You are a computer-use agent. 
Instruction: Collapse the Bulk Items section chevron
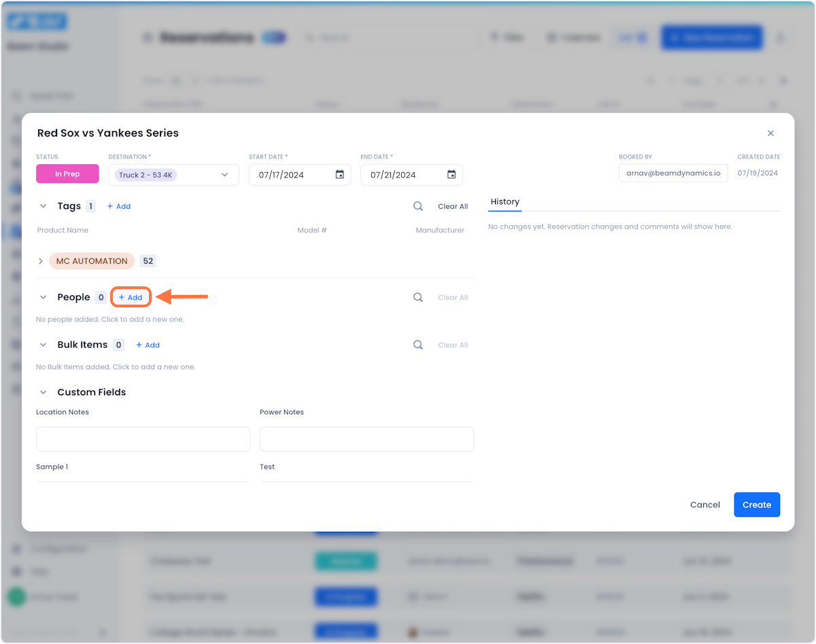pyautogui.click(x=43, y=345)
